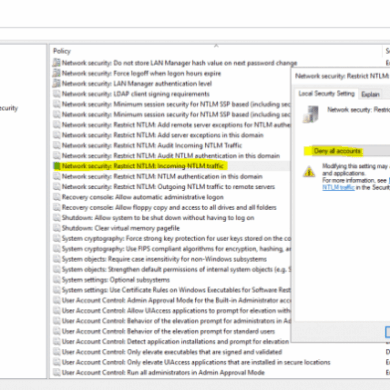Select System cryptography: Use FIPS compliant algorithms policy
Screen dimensions: 390x390
176,249
